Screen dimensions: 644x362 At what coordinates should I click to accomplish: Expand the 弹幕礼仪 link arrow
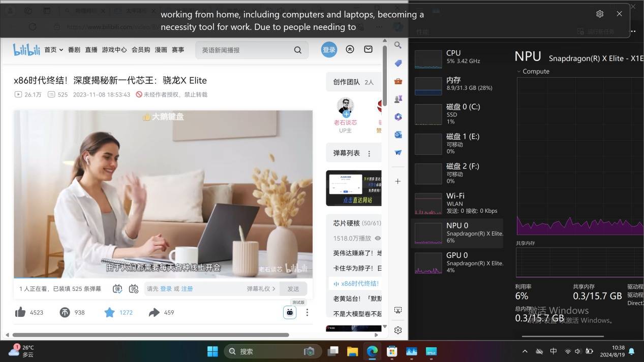[273, 289]
